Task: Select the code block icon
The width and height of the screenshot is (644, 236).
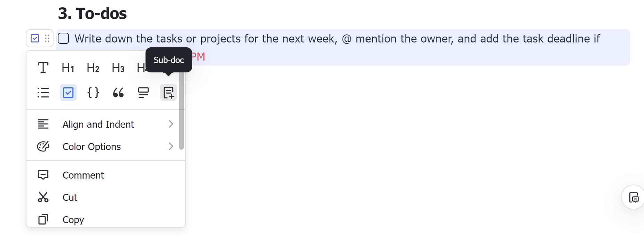Action: 93,93
